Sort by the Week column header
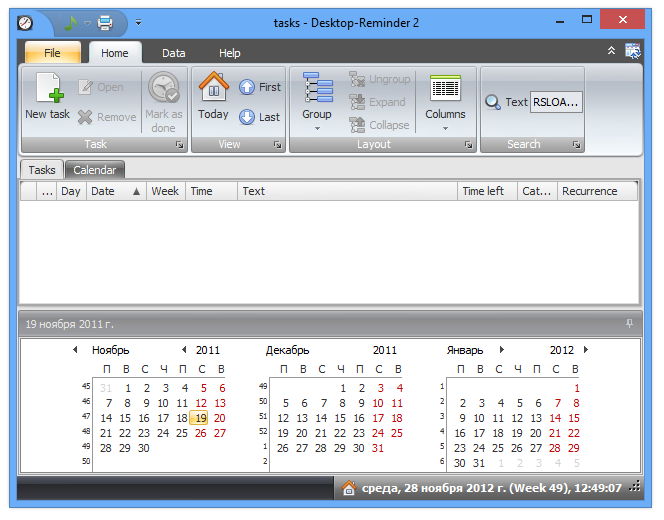Image resolution: width=664 pixels, height=520 pixels. pyautogui.click(x=166, y=191)
